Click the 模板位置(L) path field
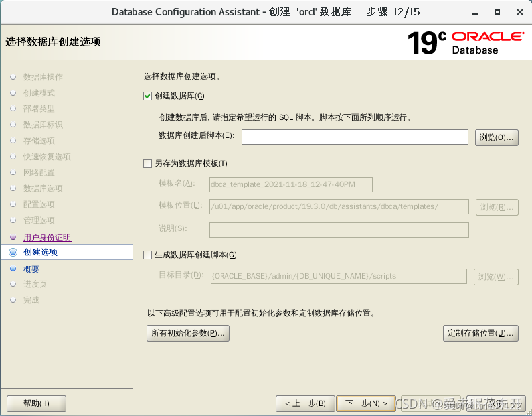 (339, 206)
